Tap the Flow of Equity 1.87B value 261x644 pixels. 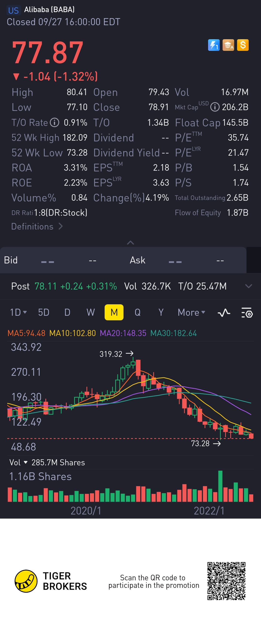point(238,213)
